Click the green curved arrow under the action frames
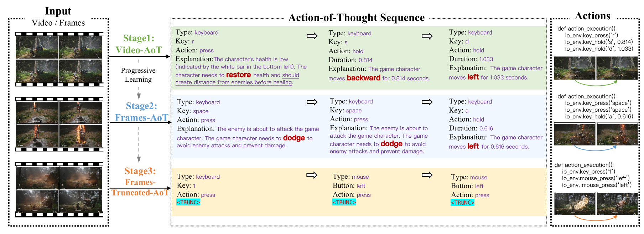 click(596, 83)
